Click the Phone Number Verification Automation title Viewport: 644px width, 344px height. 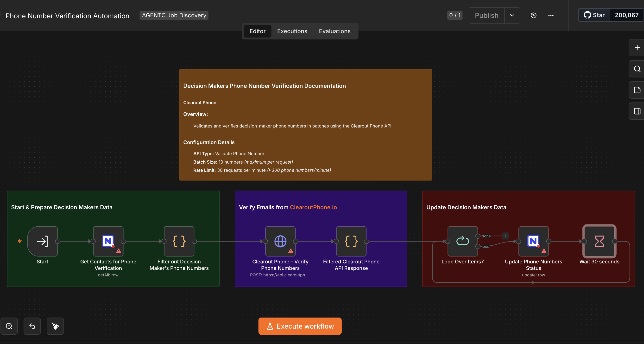[68, 16]
